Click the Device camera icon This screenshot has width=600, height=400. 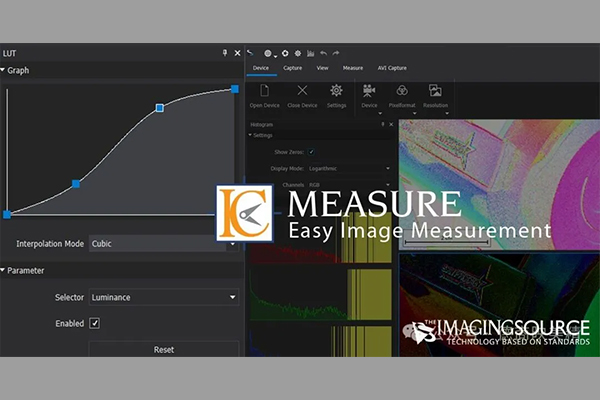(x=369, y=91)
